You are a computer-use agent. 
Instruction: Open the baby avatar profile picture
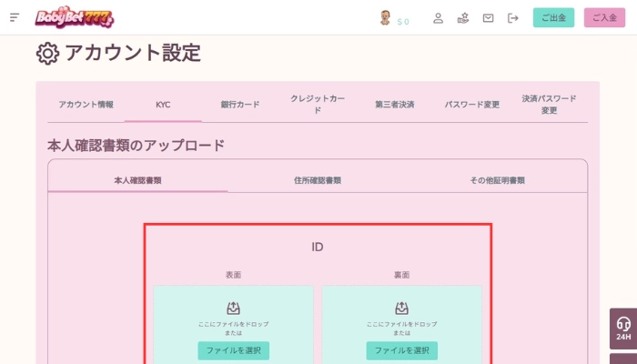click(385, 18)
